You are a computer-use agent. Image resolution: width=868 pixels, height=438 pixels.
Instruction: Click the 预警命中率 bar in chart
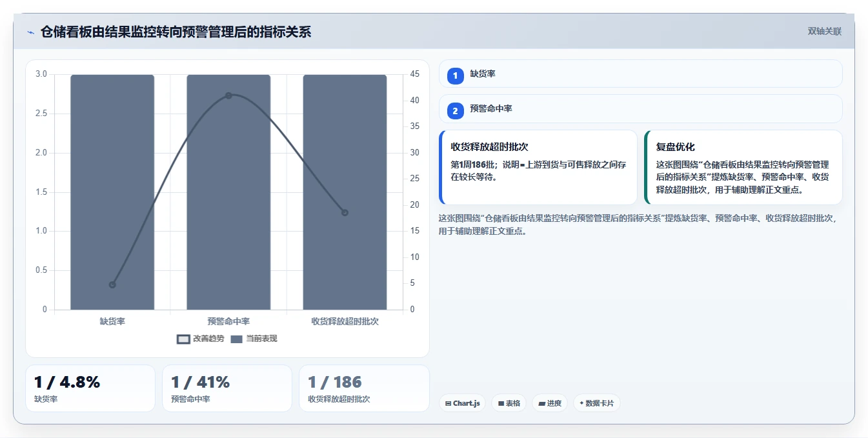228,192
